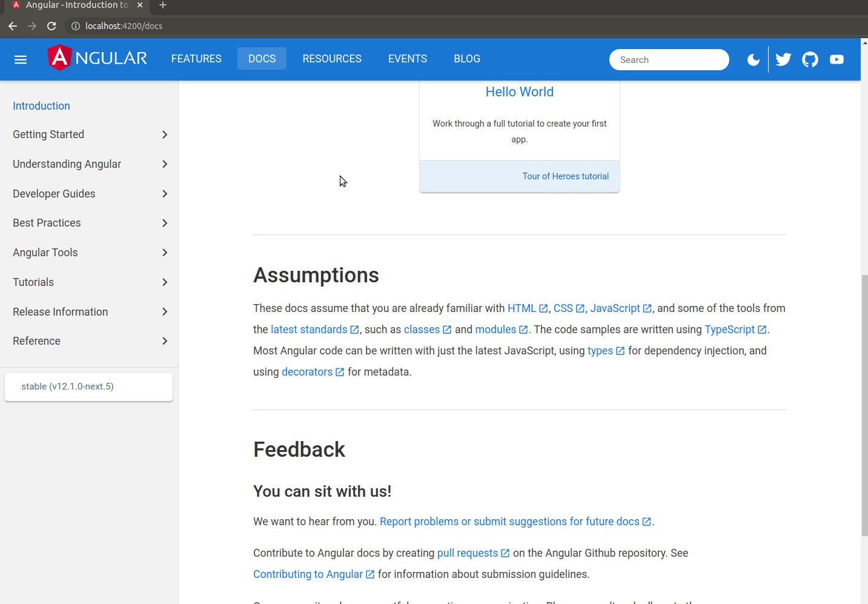Click the Search input field
Screen dimensions: 868x604
point(669,60)
